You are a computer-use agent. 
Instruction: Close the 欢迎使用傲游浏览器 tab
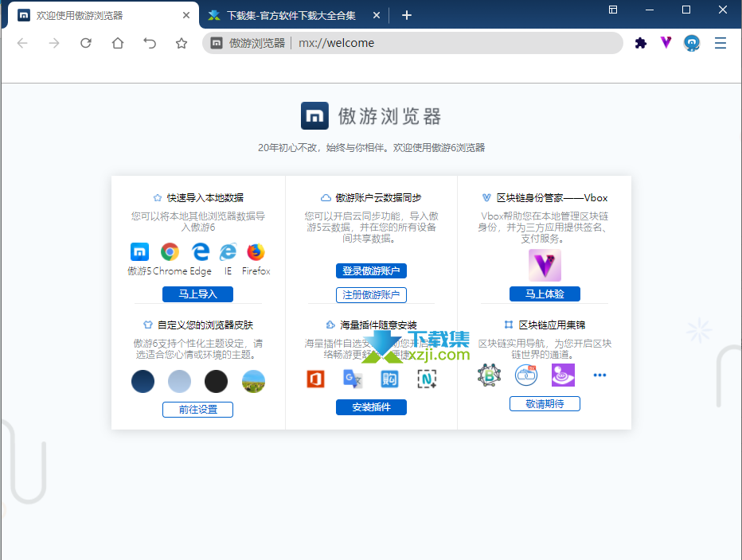click(x=186, y=16)
